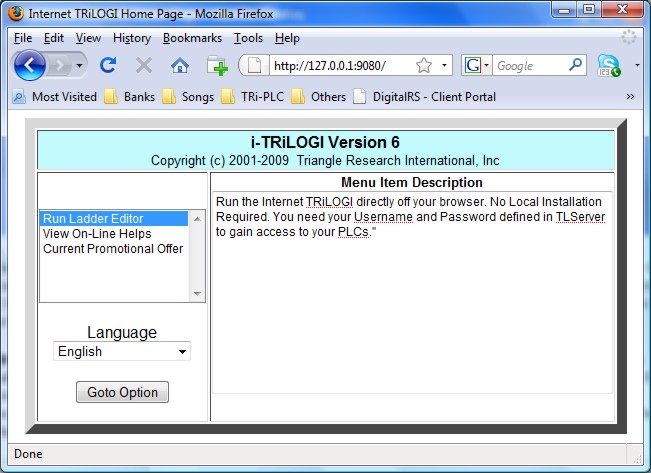Show more bookmarks with the chevron
Viewport: 651px width, 473px height.
point(630,97)
